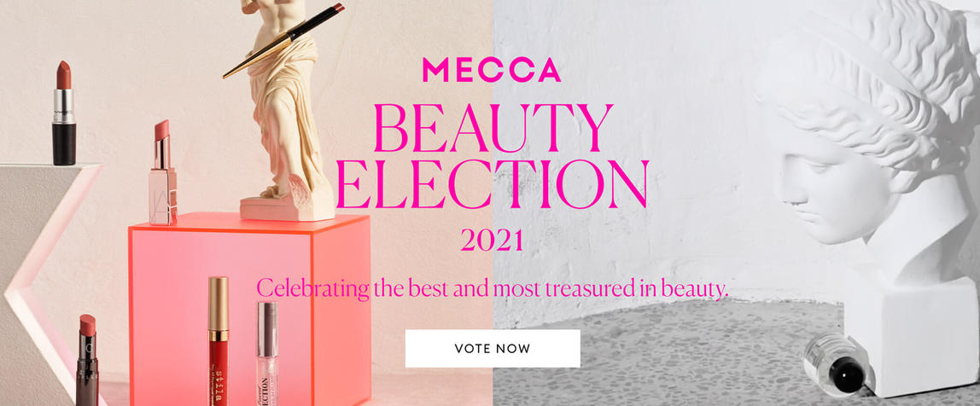Click the VOTE NOW button
The height and width of the screenshot is (406, 980).
click(493, 349)
